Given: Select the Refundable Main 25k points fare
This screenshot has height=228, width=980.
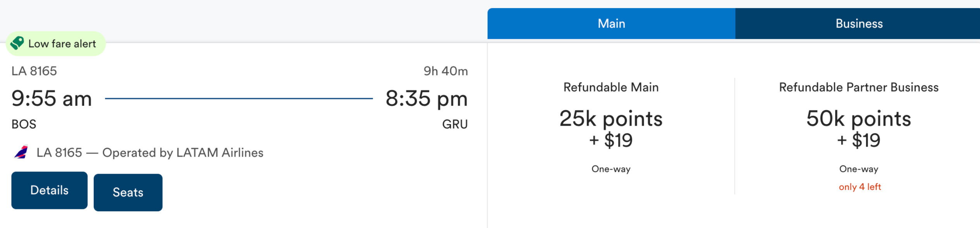Looking at the screenshot, I should (x=611, y=129).
